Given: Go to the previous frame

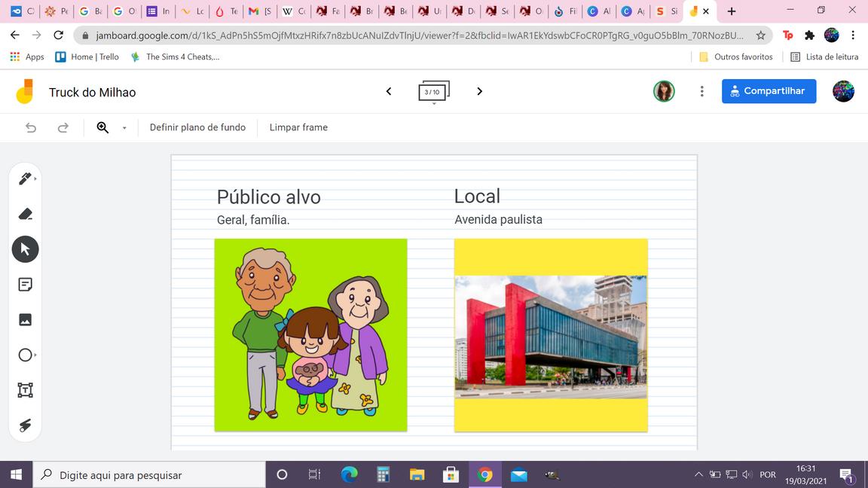Looking at the screenshot, I should (x=389, y=91).
